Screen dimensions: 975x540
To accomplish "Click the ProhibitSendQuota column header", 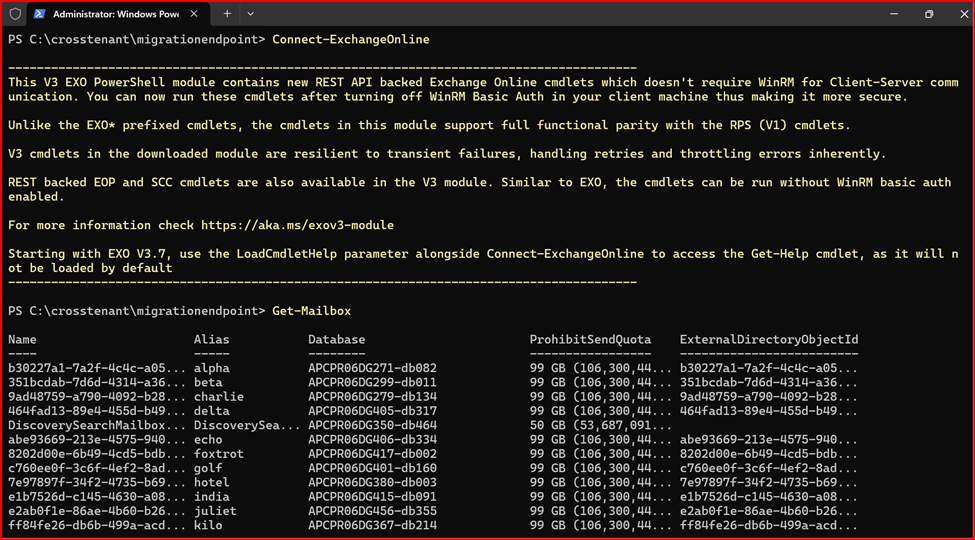I will (590, 340).
